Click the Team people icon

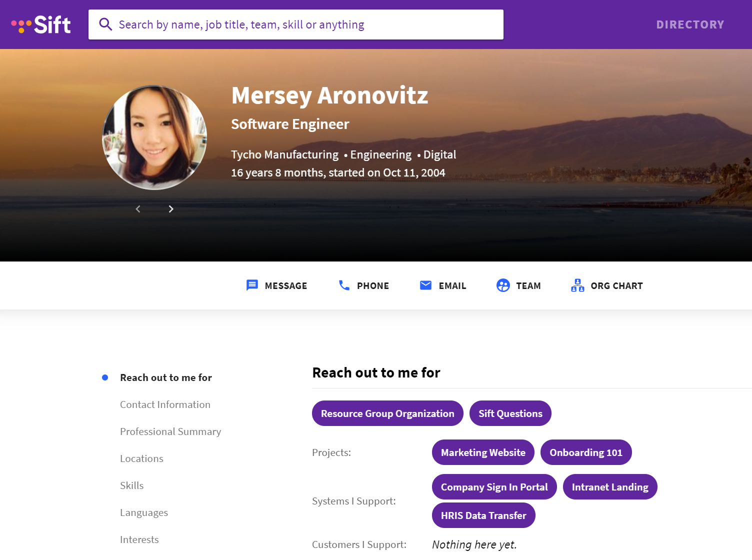(x=503, y=285)
